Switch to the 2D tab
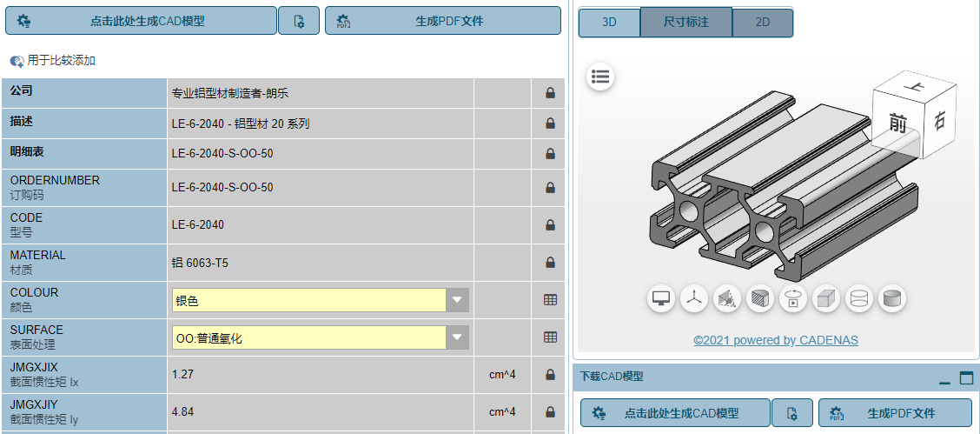Screen dimensions: 980x434 coord(763,23)
